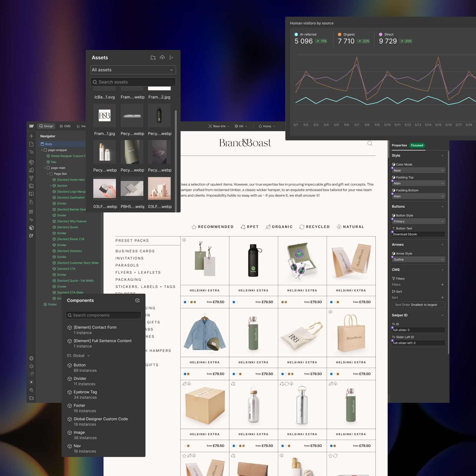Toggle the Organic product filter

[x=279, y=227]
